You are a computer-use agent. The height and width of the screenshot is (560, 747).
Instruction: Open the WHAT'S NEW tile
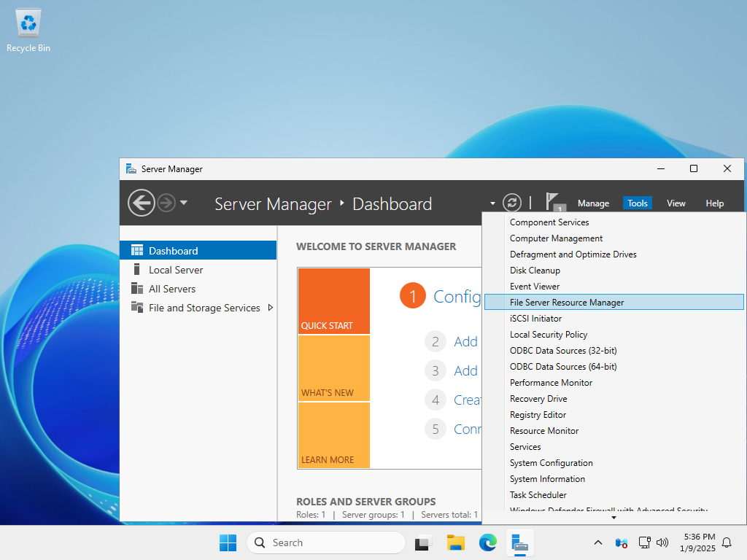coord(333,368)
